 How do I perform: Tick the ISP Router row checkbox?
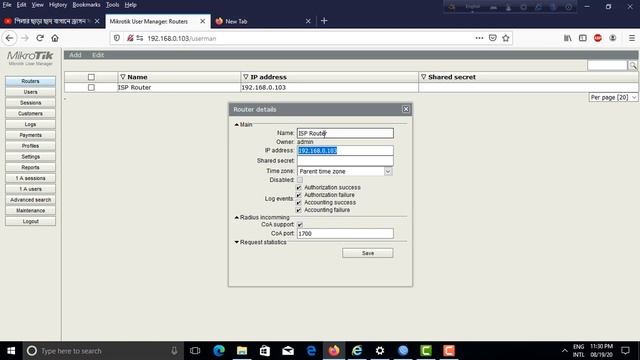[x=91, y=87]
